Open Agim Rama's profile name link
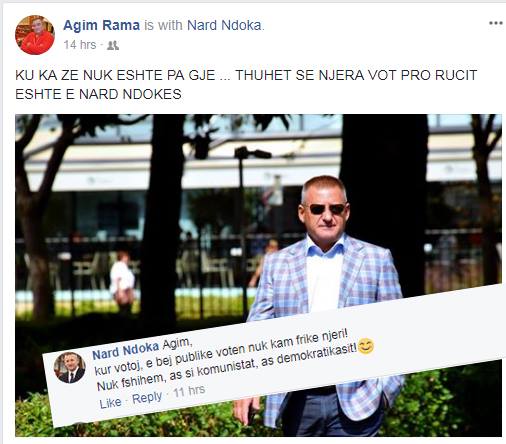 click(101, 25)
